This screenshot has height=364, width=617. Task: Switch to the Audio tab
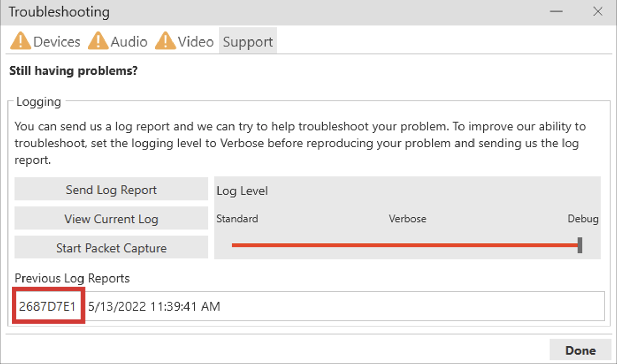point(129,41)
